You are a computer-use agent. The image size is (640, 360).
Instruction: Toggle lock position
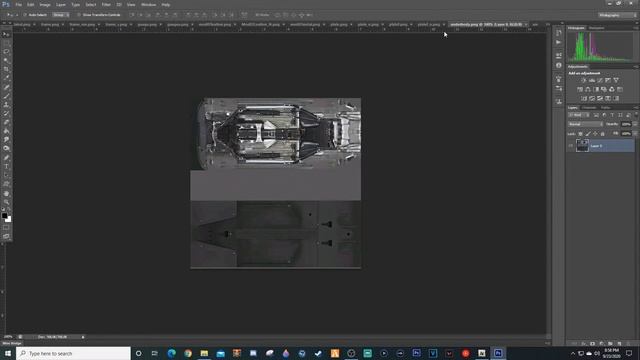(596, 134)
